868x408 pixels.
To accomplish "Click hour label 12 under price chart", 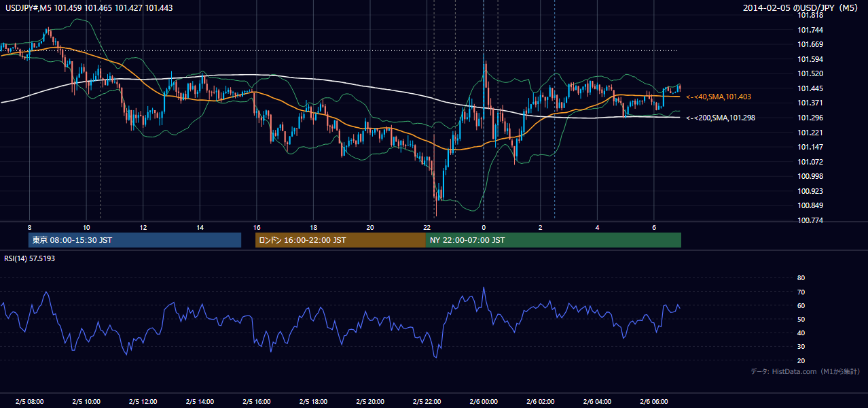I will pos(143,227).
